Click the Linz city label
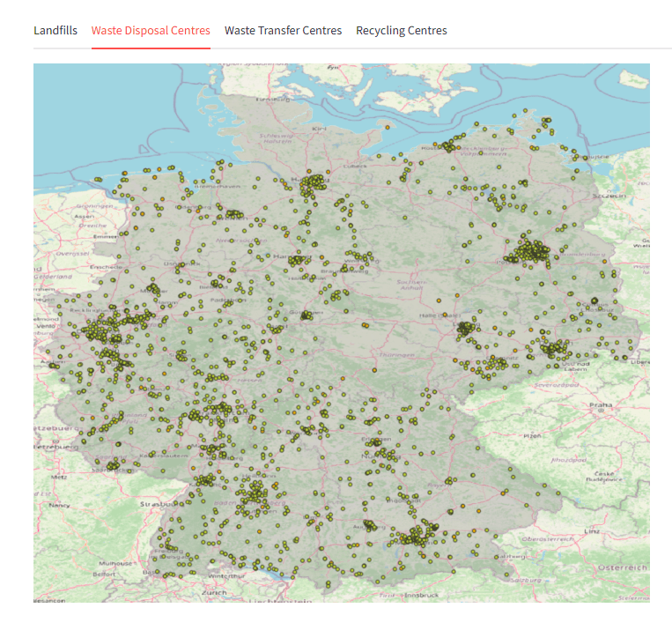 [592, 531]
